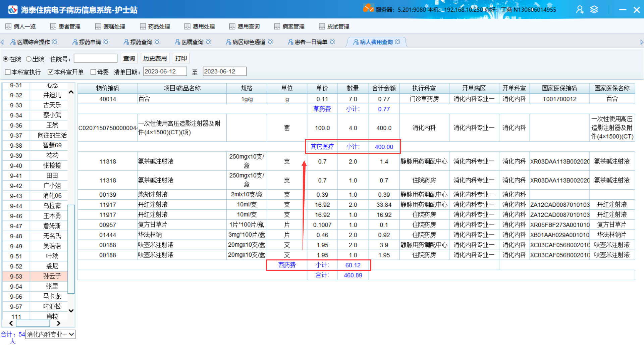Select patient 孙云子 in bed 9-53
The width and height of the screenshot is (644, 345).
point(35,276)
